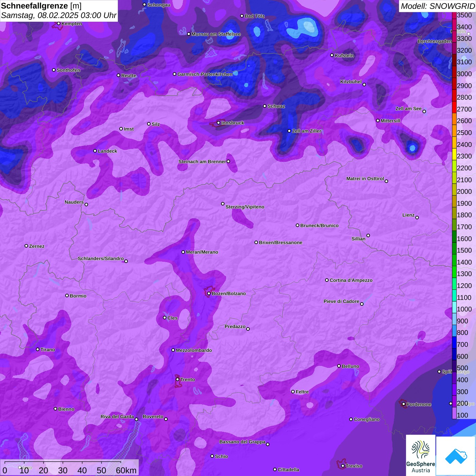
Task: Click the 'Bruneck/Brunico' label
Action: click(319, 225)
